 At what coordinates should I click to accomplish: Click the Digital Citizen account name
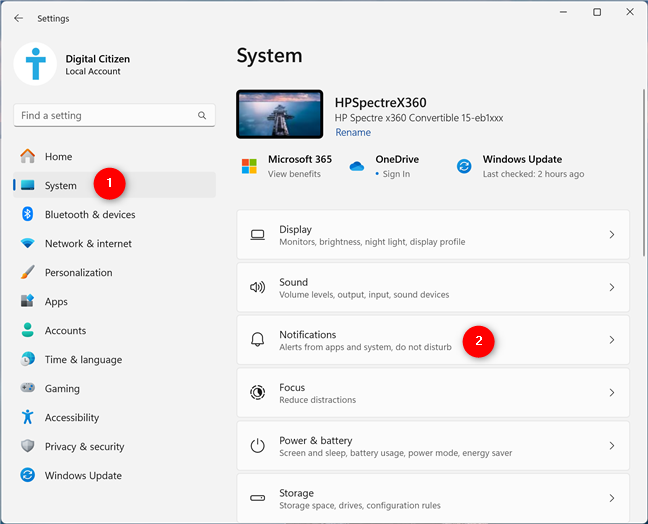(98, 59)
